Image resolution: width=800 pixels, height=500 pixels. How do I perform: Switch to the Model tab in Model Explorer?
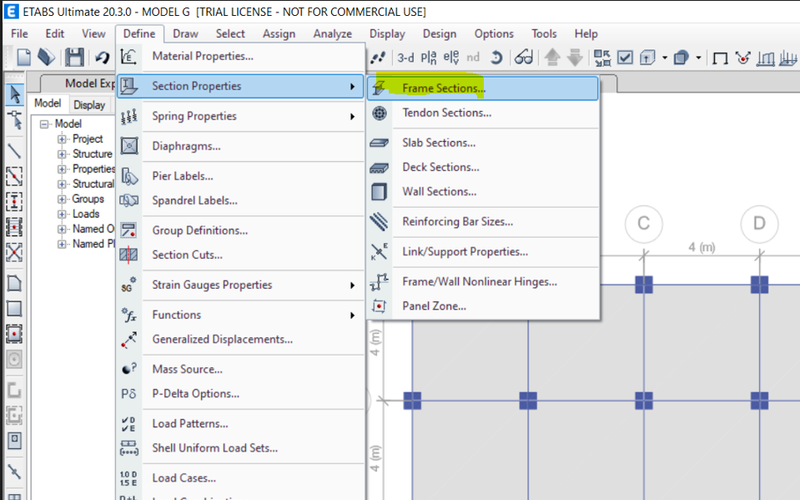47,104
